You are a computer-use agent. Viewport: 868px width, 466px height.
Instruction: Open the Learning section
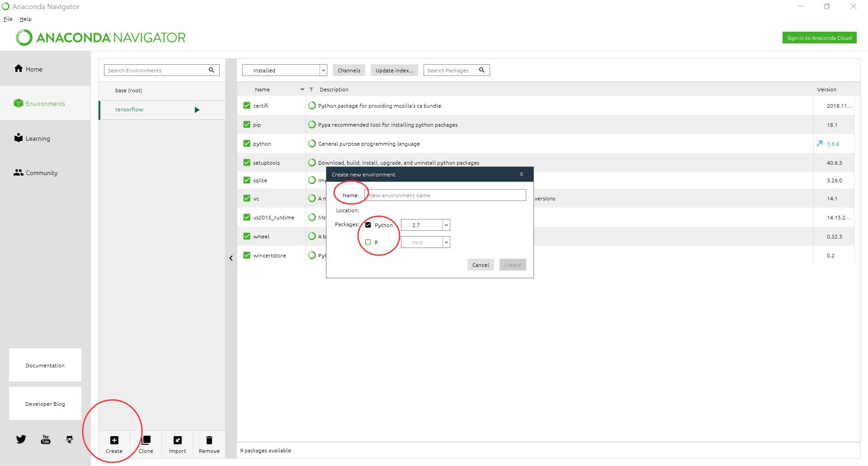[32, 138]
